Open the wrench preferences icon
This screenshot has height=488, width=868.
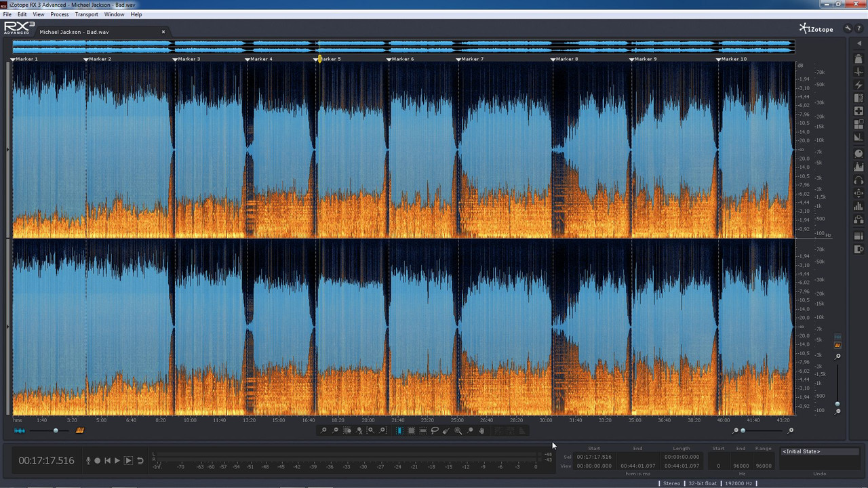pyautogui.click(x=848, y=28)
